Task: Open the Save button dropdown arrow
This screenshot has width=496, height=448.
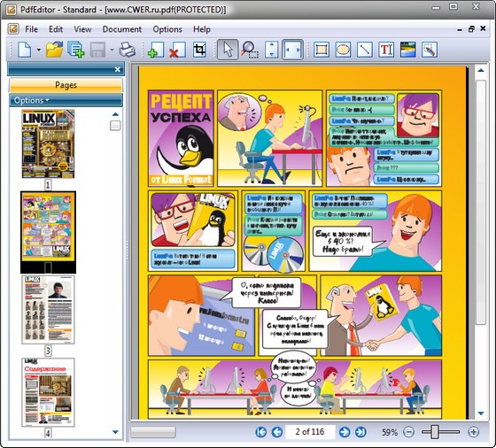Action: point(112,50)
